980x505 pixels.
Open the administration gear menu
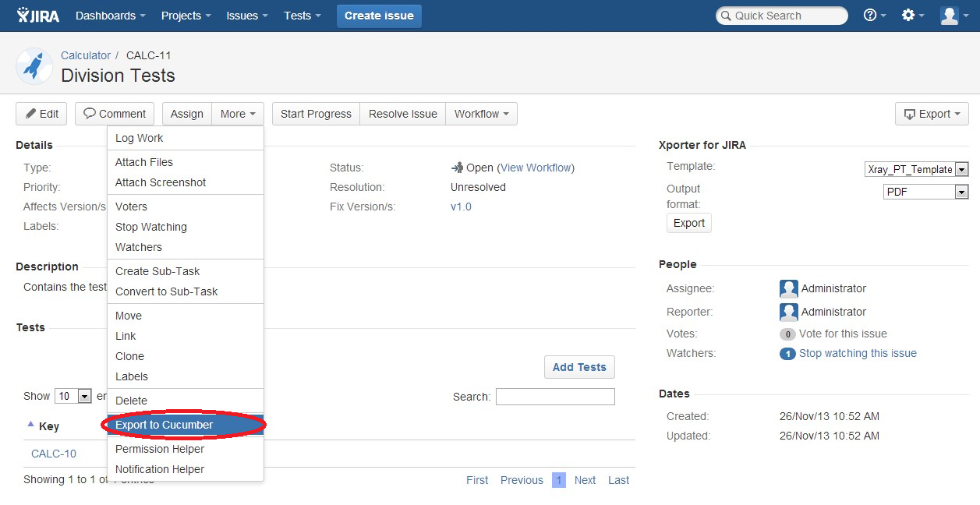click(912, 16)
